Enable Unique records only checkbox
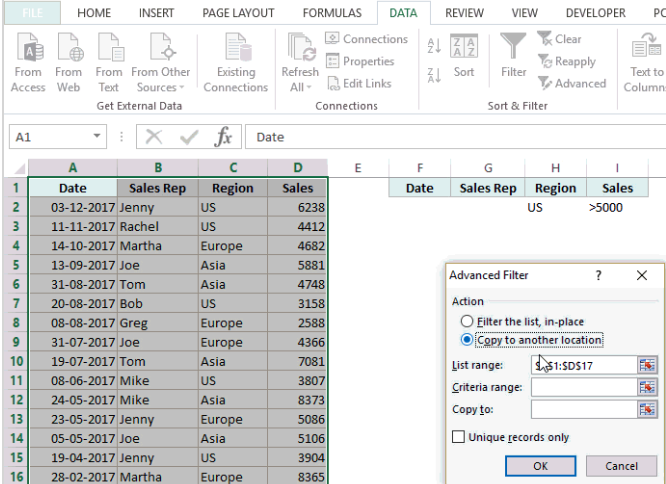 [459, 437]
